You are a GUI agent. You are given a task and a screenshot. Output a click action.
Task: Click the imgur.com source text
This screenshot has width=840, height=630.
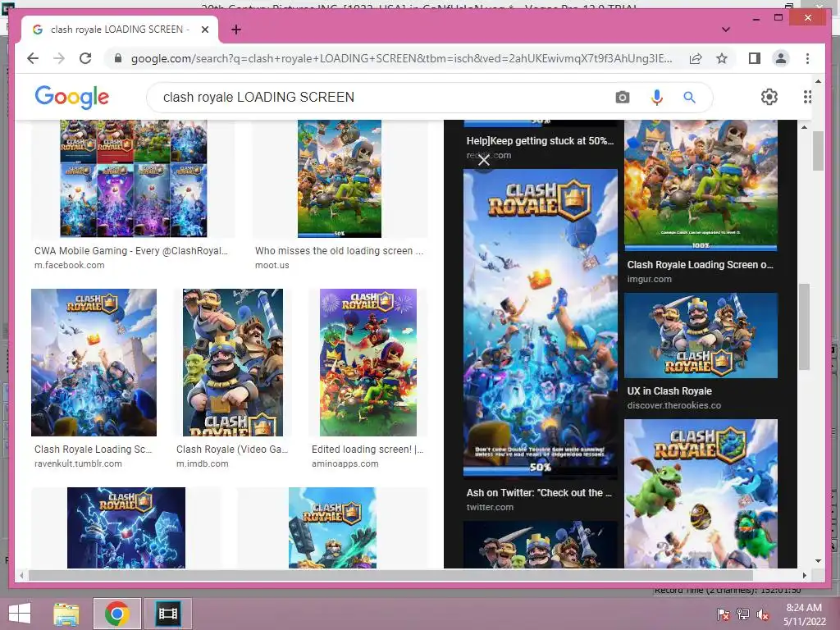click(x=650, y=279)
